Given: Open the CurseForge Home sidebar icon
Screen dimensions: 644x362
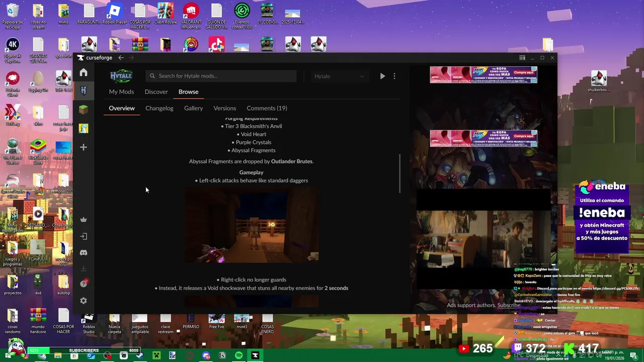Looking at the screenshot, I should point(84,72).
